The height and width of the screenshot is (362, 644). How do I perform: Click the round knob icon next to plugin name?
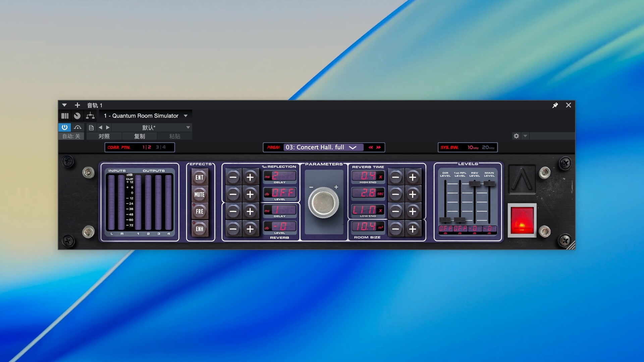77,116
